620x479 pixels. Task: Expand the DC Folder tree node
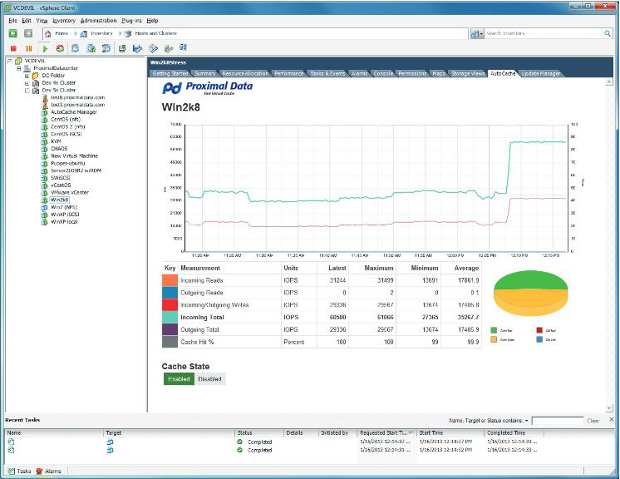27,76
